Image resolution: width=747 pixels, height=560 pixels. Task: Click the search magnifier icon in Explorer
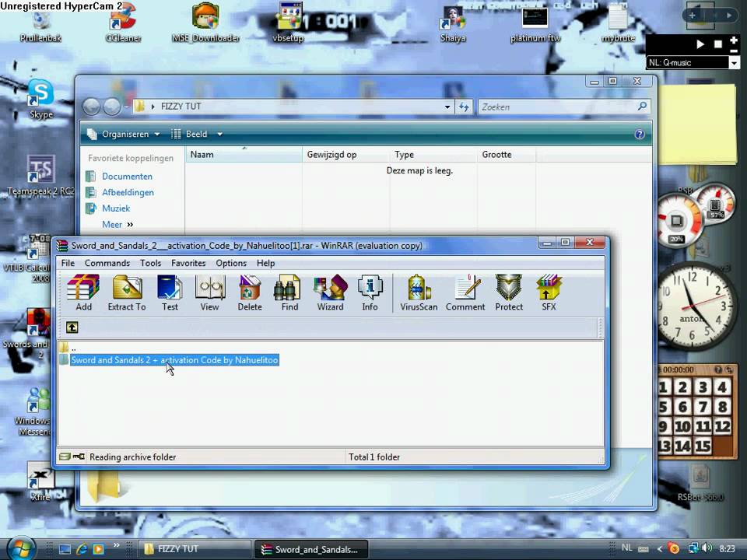tap(642, 107)
